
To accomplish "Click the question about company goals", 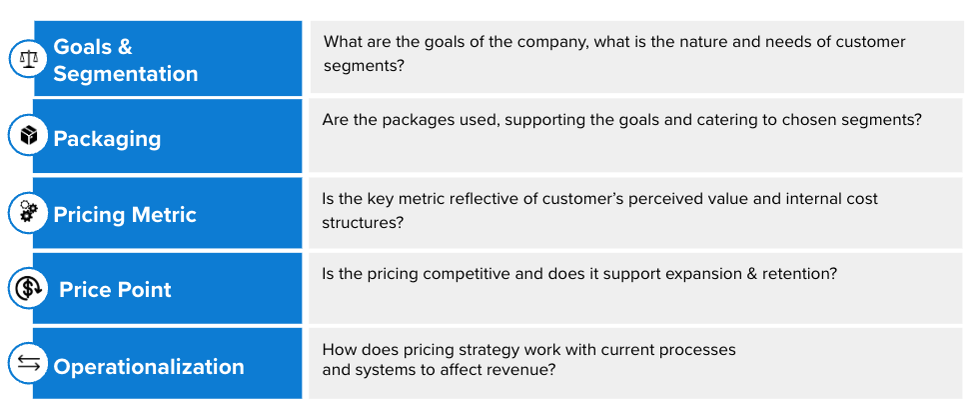I will coord(614,54).
